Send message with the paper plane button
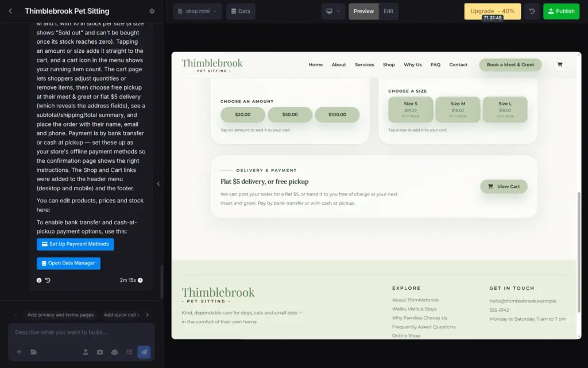 coord(144,352)
